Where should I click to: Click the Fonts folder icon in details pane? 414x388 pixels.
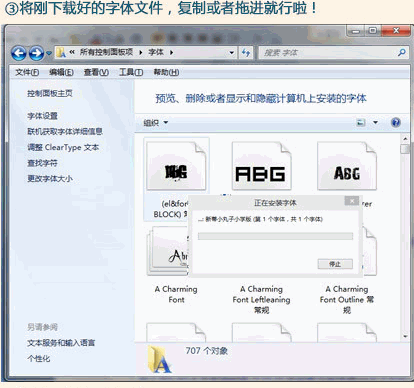[160, 360]
